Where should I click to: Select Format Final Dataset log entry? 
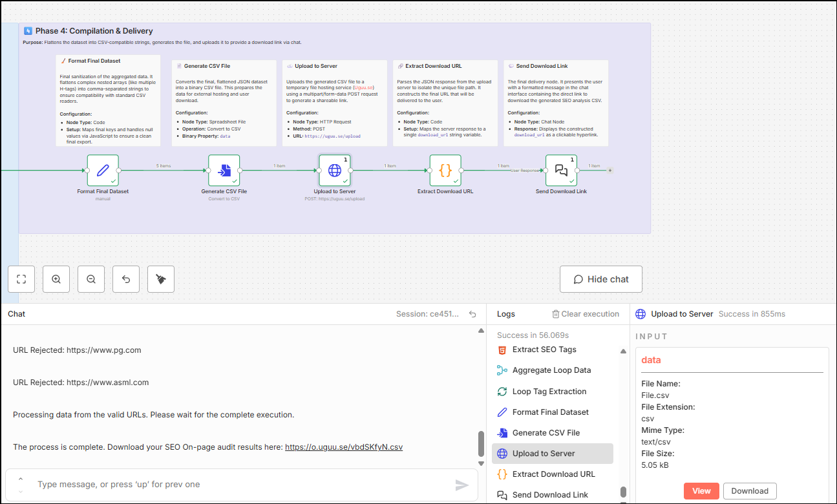tap(553, 412)
